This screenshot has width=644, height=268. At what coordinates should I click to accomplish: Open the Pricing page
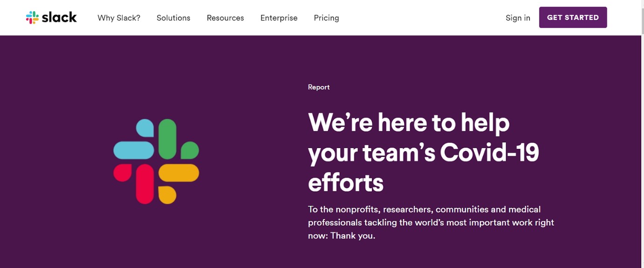pyautogui.click(x=327, y=18)
